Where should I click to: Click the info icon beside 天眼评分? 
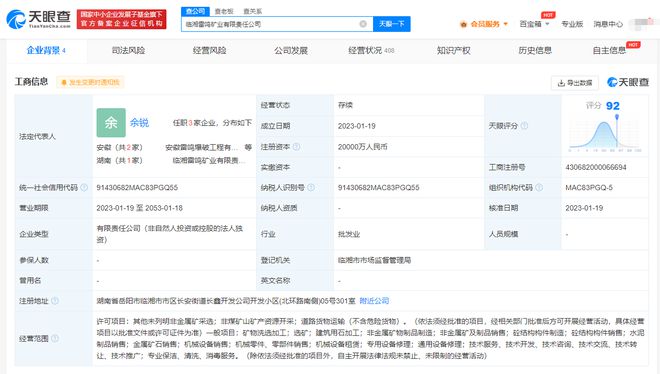(x=524, y=126)
